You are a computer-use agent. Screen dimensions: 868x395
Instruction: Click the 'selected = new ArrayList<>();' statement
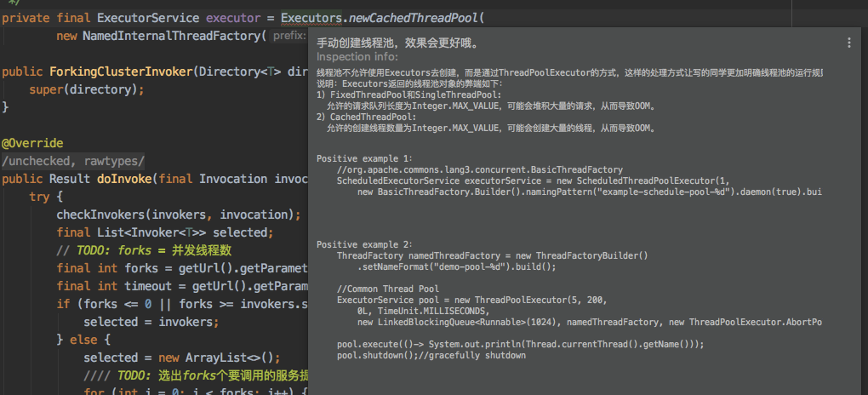(182, 357)
